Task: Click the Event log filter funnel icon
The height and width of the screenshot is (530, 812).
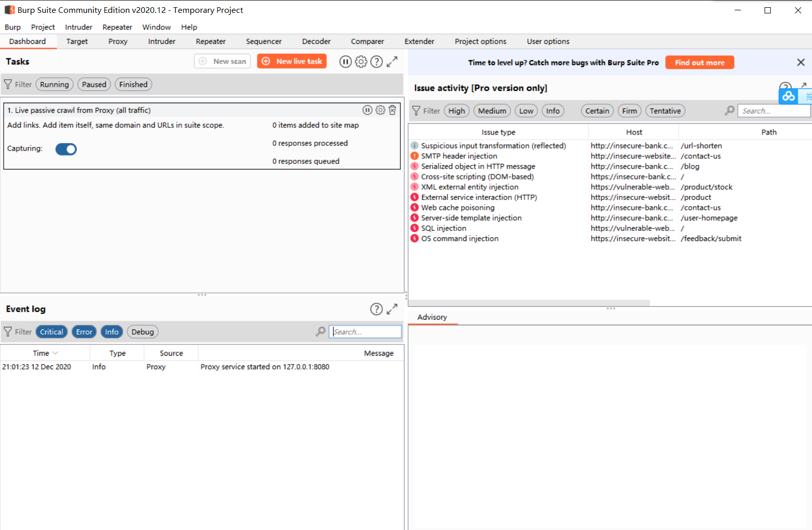Action: [8, 332]
